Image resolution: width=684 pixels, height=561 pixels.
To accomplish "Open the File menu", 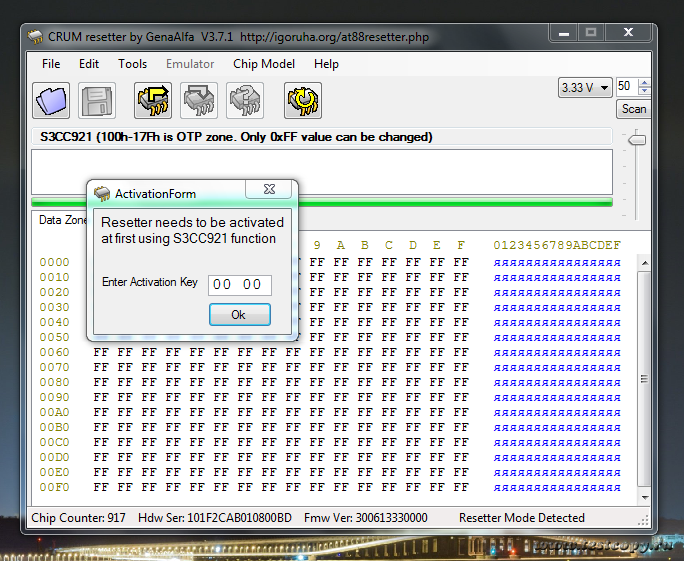I will [x=51, y=64].
